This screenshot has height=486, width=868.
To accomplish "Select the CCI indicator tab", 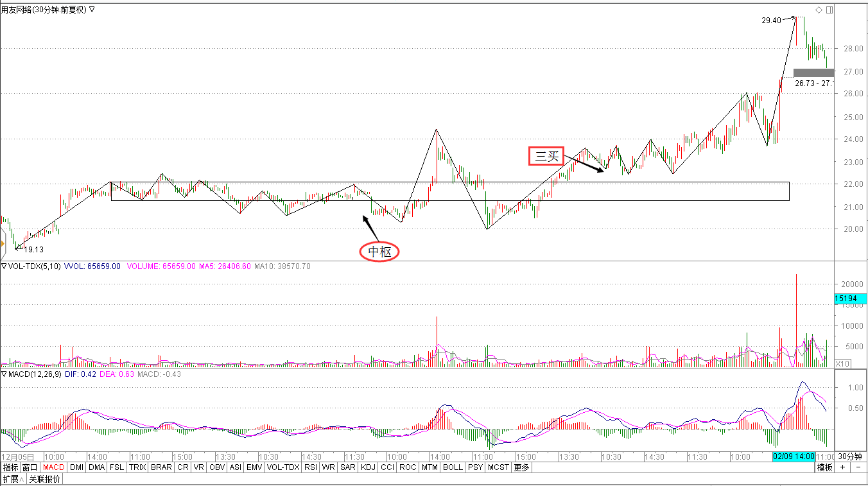I will click(x=387, y=467).
